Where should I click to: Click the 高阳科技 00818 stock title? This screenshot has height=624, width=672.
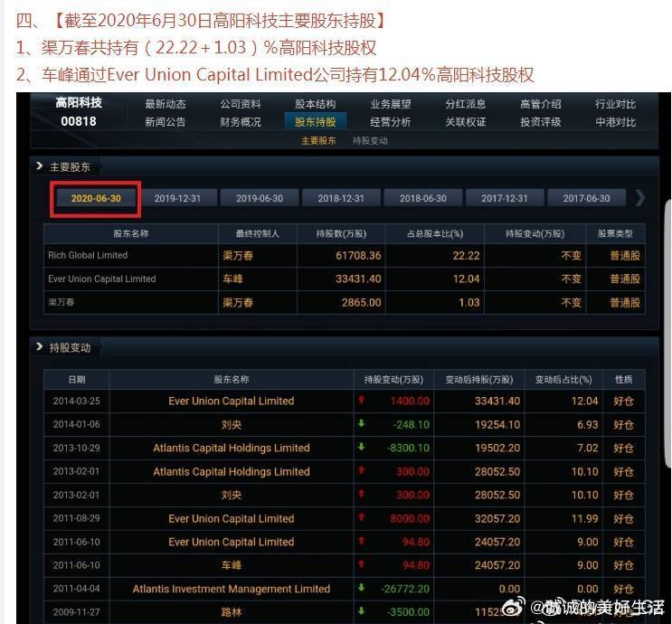(x=79, y=112)
